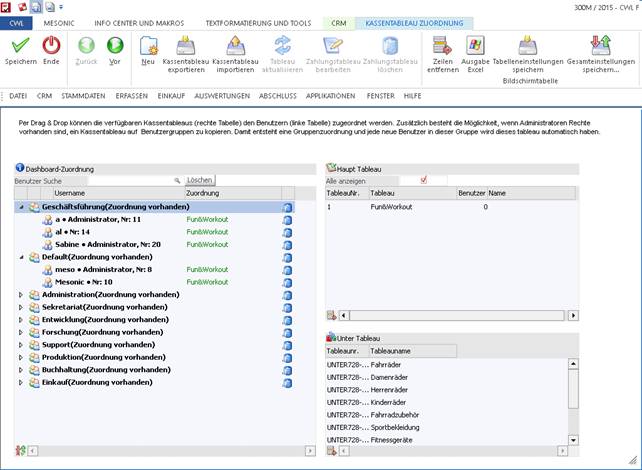The height and width of the screenshot is (470, 642).
Task: Click the Ende power icon
Action: tap(51, 46)
